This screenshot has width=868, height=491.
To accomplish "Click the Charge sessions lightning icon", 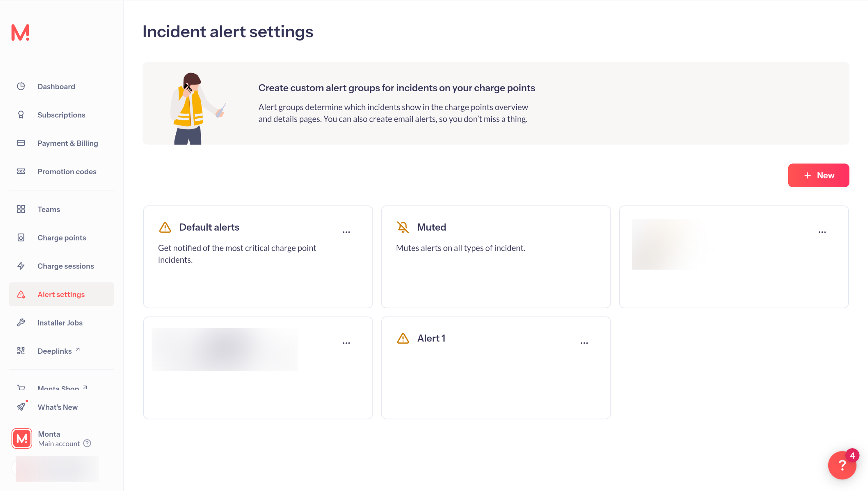I will 21,266.
